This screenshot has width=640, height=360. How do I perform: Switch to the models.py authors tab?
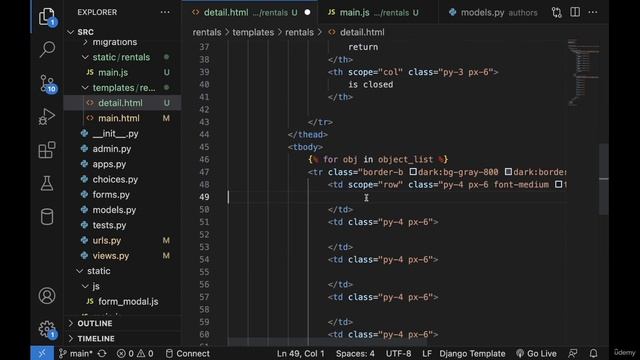492,13
